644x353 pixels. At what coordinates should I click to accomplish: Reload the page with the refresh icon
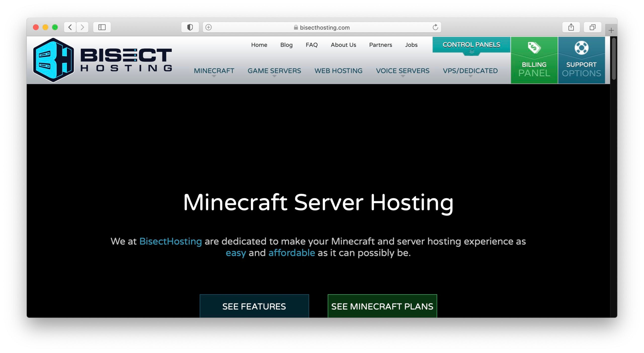(435, 27)
